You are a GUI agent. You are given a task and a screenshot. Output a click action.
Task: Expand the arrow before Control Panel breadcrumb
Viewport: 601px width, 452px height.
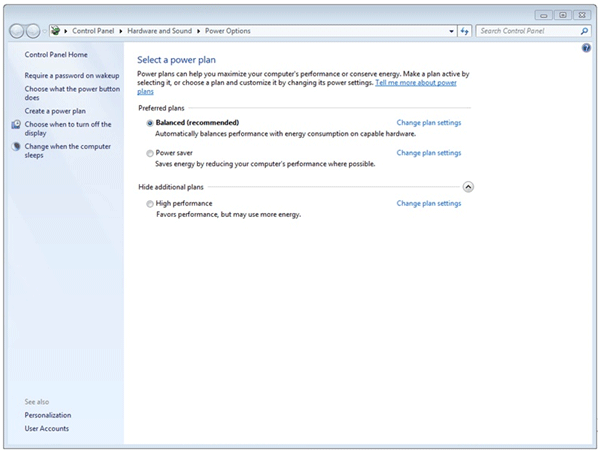[66, 31]
